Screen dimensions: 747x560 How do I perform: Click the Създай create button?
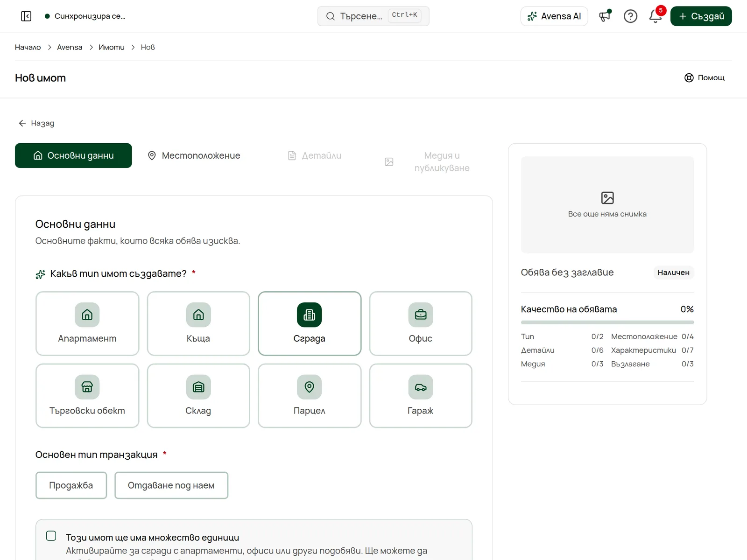(x=701, y=16)
